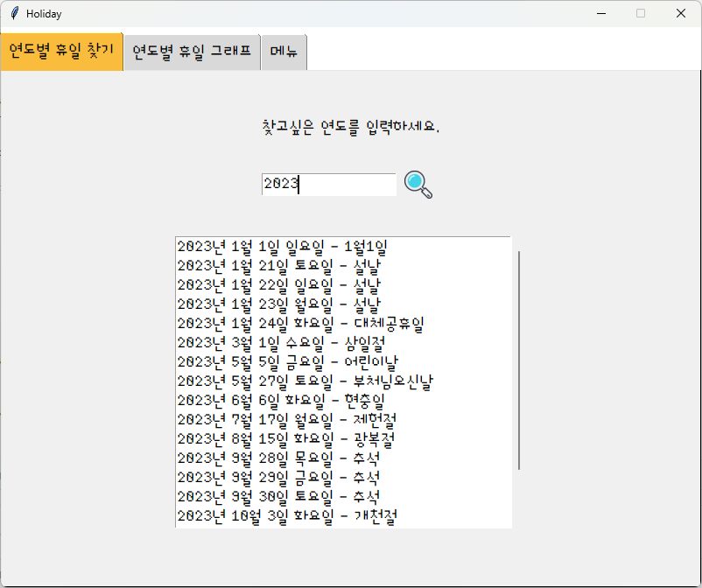Select the row 1월 24일 화요일 - 대체공휴일

[343, 324]
